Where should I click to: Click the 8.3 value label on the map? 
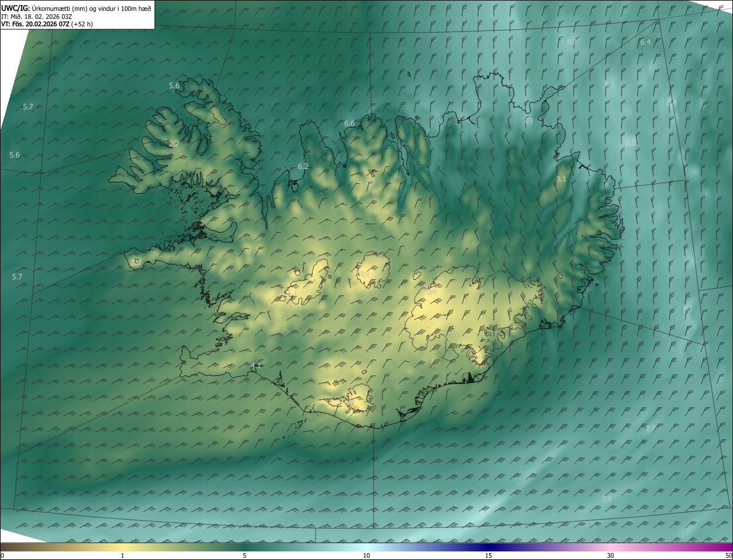click(630, 143)
